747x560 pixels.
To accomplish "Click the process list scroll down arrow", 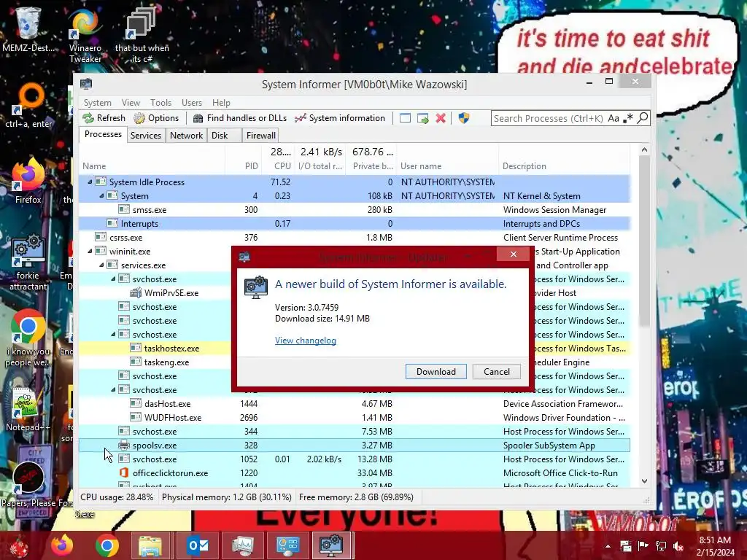I will coord(644,481).
